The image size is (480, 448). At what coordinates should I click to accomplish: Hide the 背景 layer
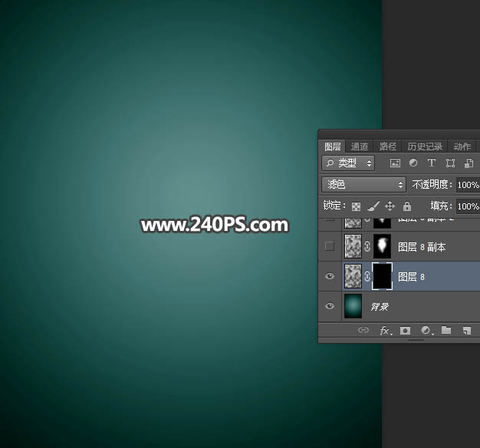(330, 306)
